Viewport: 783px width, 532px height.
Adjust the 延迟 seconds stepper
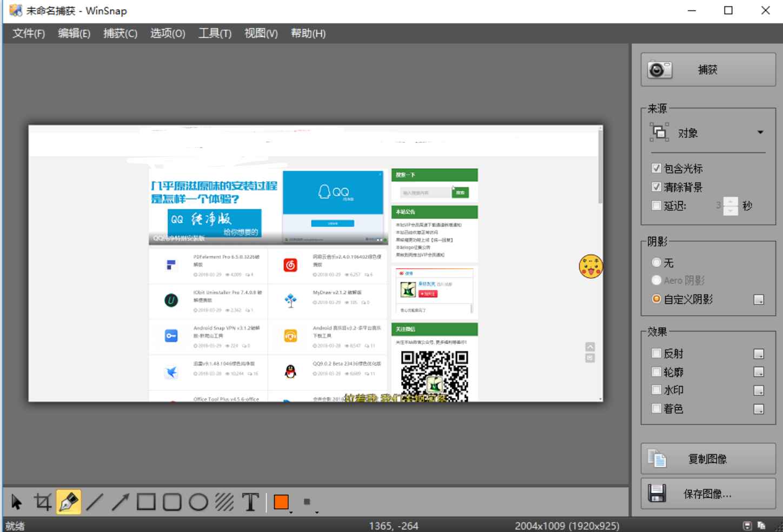click(730, 205)
